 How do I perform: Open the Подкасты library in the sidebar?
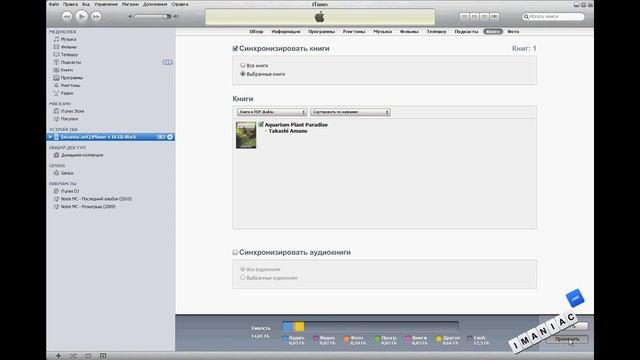[x=71, y=62]
